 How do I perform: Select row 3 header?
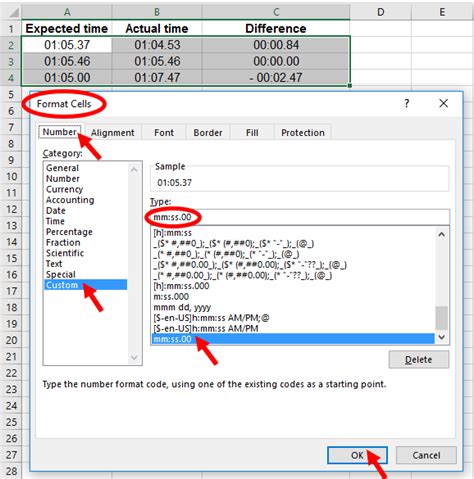point(11,61)
